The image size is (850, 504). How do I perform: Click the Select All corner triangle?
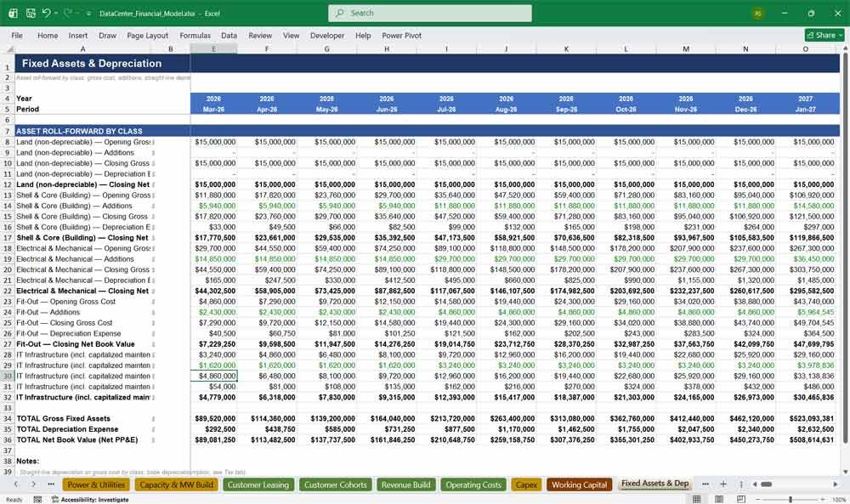click(8, 48)
